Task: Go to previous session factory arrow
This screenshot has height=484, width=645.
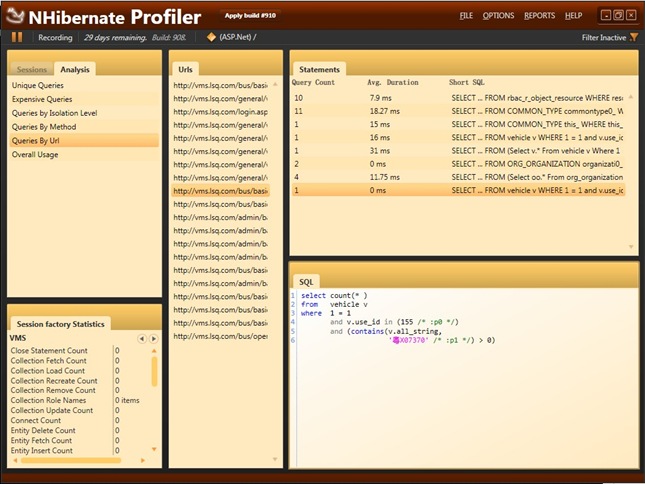Action: coord(142,338)
